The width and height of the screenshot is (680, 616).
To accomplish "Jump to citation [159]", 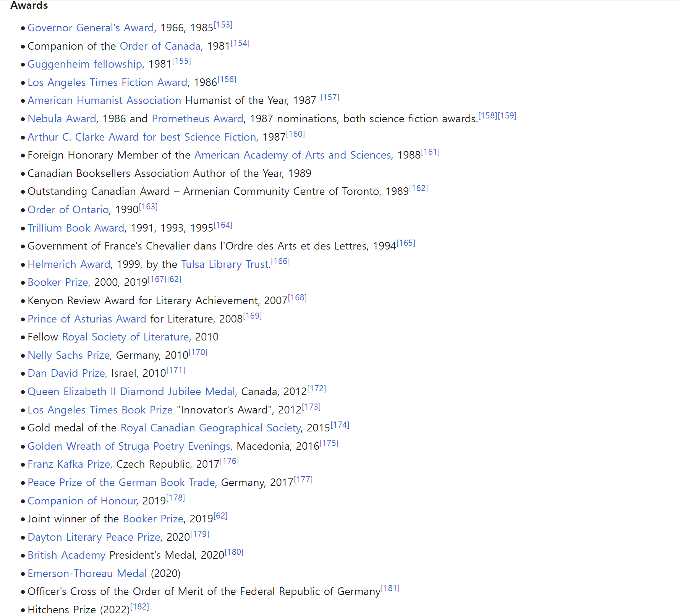I will [x=507, y=116].
